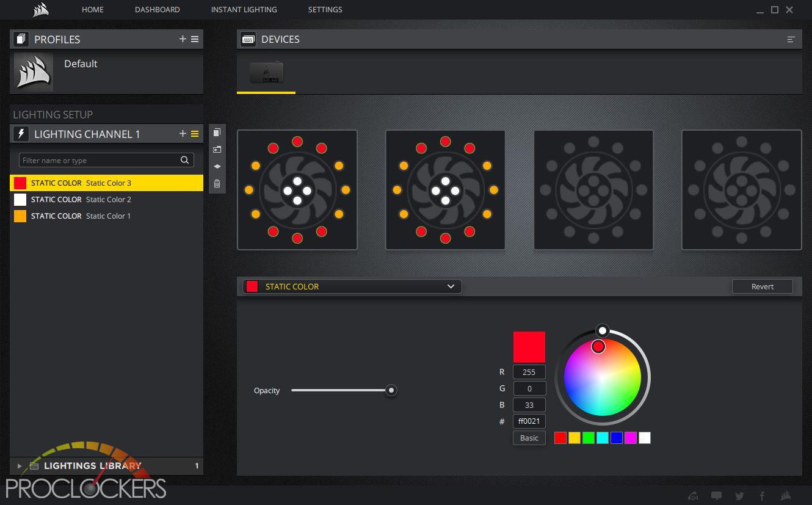The image size is (812, 505).
Task: Click the white swatch of Static Color 2
Action: (x=20, y=199)
